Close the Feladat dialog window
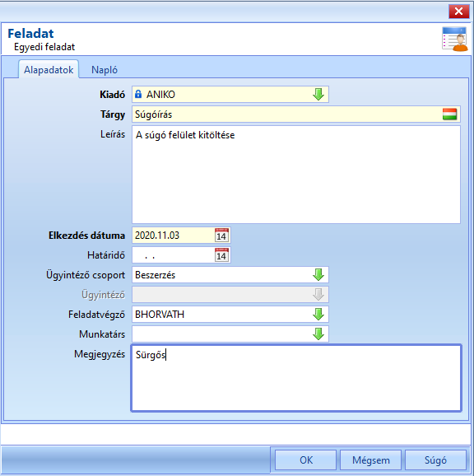Viewport: 474px width, 476px height. tap(459, 12)
